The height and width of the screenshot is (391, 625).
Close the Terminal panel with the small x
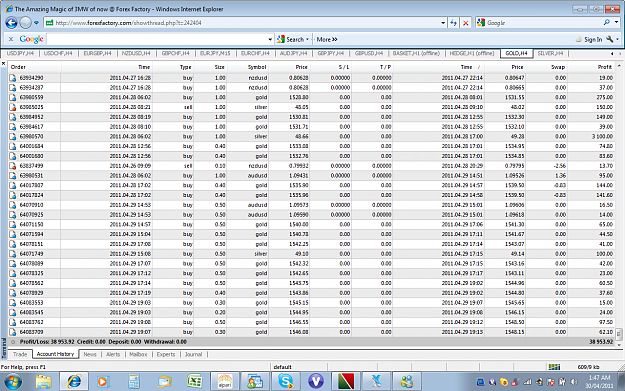(x=3, y=63)
